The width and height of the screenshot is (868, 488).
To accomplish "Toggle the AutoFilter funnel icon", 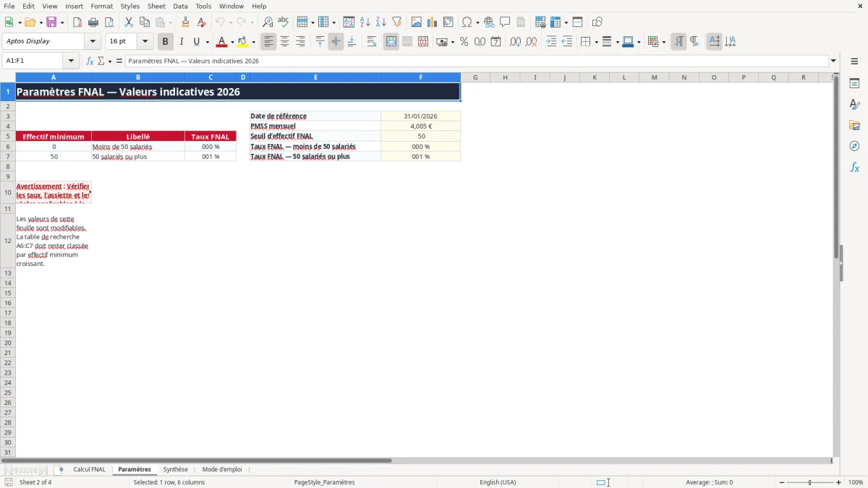I will (397, 22).
